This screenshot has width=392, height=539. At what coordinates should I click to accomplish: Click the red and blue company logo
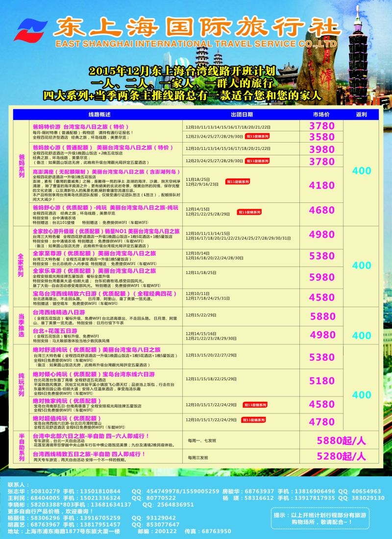pyautogui.click(x=30, y=30)
